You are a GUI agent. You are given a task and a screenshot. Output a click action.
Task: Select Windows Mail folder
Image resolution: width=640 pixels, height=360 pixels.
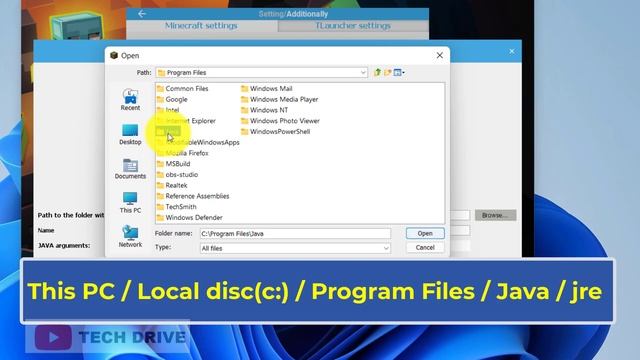[267, 89]
